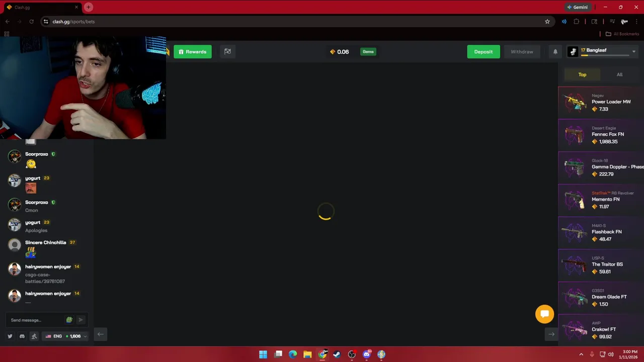Open the apps grid in bookmarks bar
Screen dimensions: 644x362
[x=7, y=34]
